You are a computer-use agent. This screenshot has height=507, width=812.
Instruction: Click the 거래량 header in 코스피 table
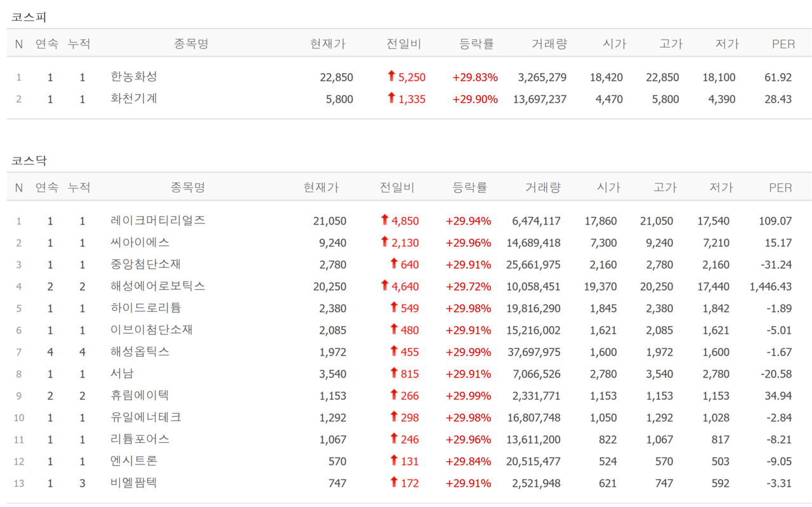(549, 44)
